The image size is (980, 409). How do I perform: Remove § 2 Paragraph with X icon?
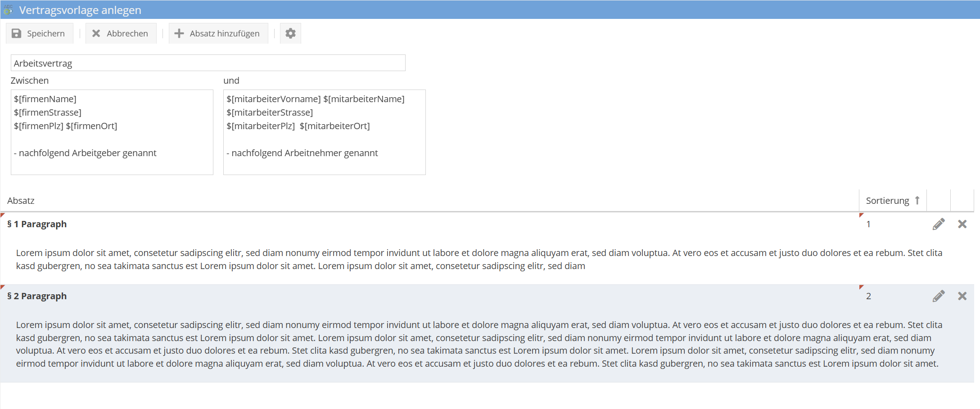coord(962,296)
